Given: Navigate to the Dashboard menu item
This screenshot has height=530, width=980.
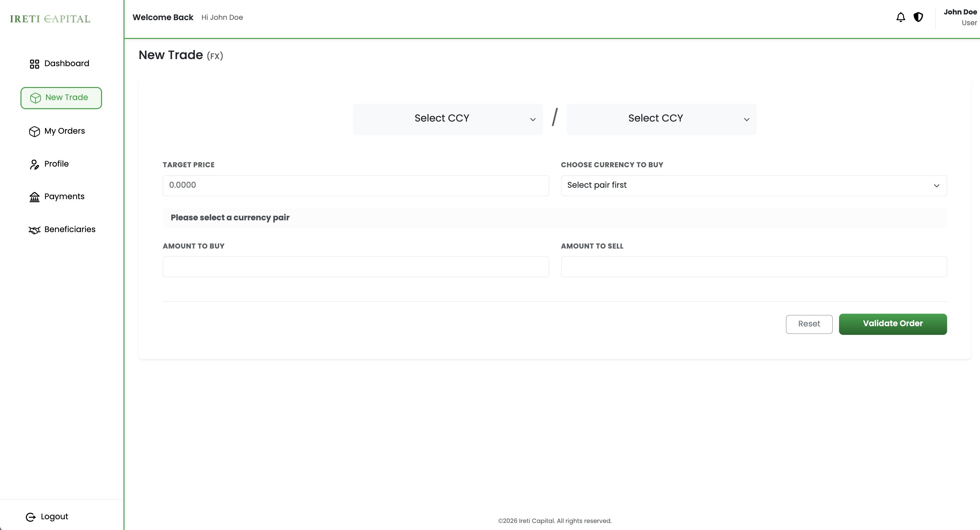Looking at the screenshot, I should point(66,63).
